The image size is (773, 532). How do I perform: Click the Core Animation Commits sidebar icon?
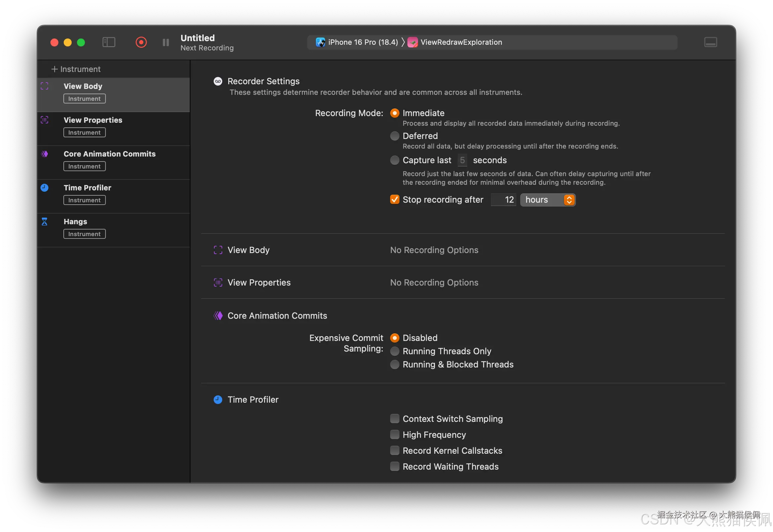tap(45, 154)
